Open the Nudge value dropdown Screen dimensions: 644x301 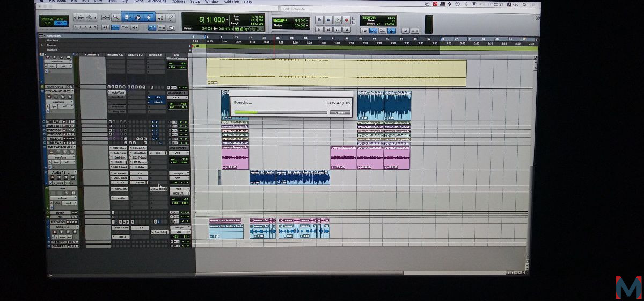(307, 25)
